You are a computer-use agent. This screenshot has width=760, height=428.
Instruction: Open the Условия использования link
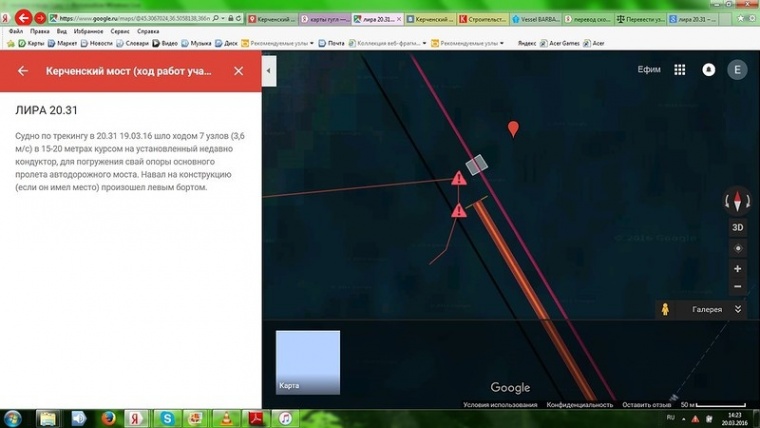500,405
